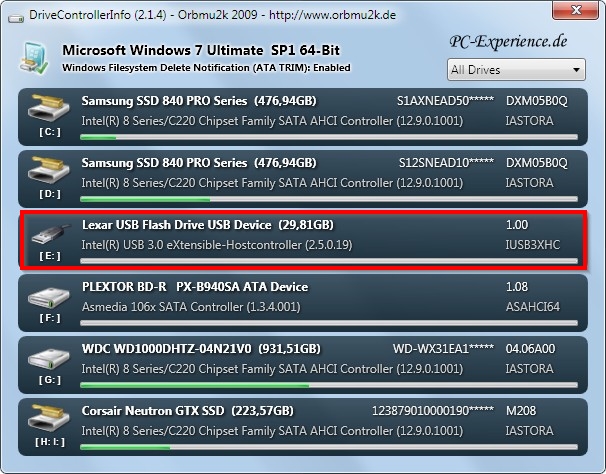Click the PC-Experience.de logo link

[x=508, y=41]
